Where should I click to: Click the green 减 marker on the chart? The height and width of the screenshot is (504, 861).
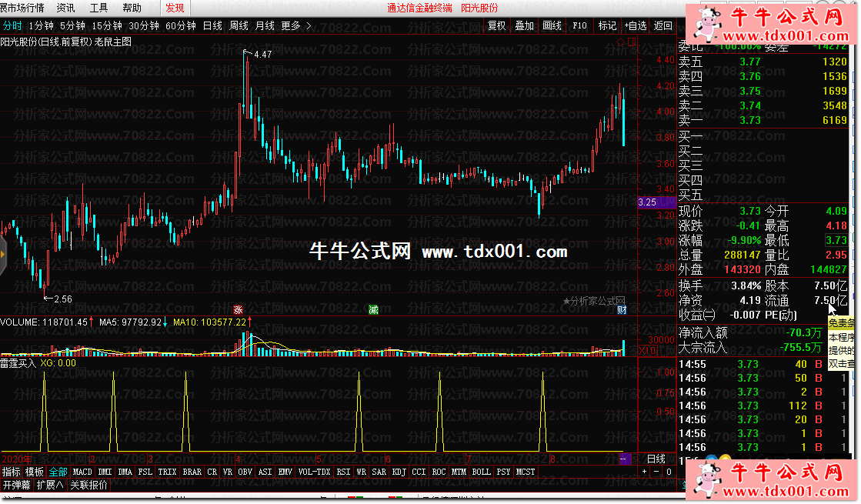pyautogui.click(x=373, y=310)
